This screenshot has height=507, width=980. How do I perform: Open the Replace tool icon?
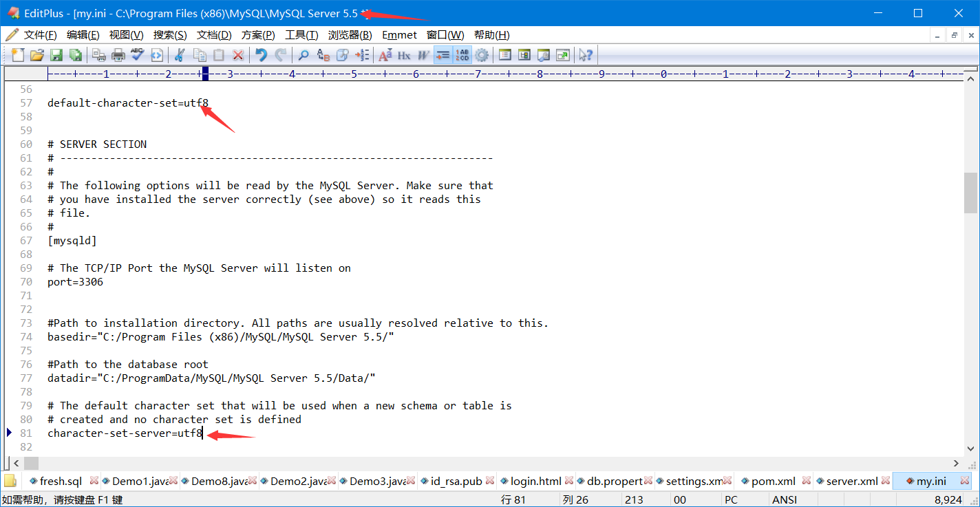pyautogui.click(x=323, y=55)
